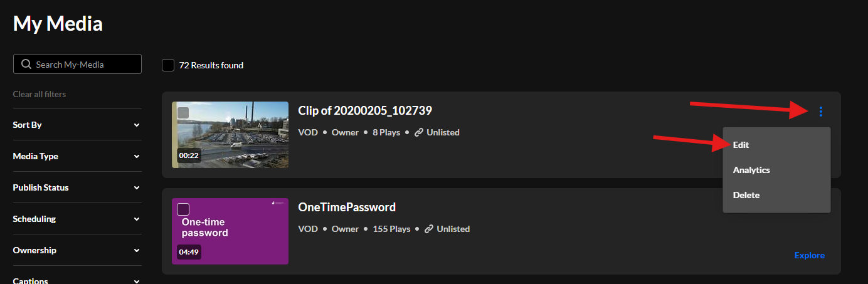The width and height of the screenshot is (868, 284).
Task: Check the OneTimePassword video checkbox
Action: pyautogui.click(x=183, y=209)
